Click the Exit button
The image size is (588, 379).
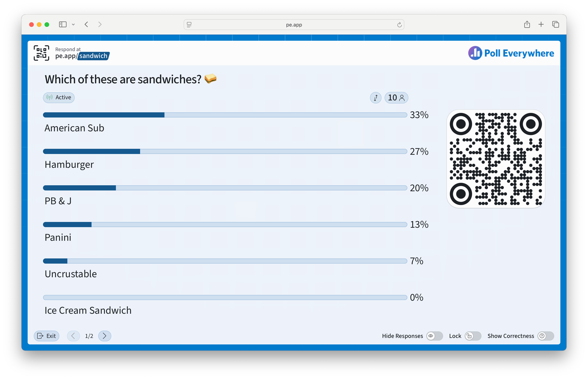point(46,336)
